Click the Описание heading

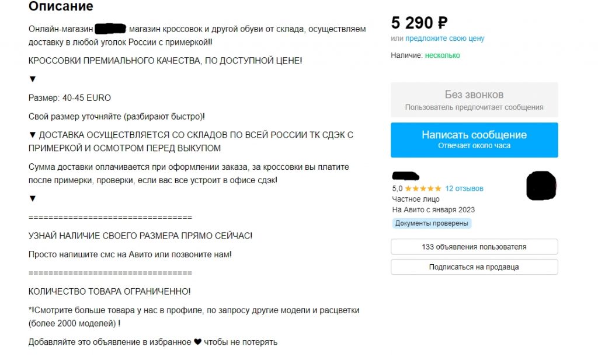(61, 6)
